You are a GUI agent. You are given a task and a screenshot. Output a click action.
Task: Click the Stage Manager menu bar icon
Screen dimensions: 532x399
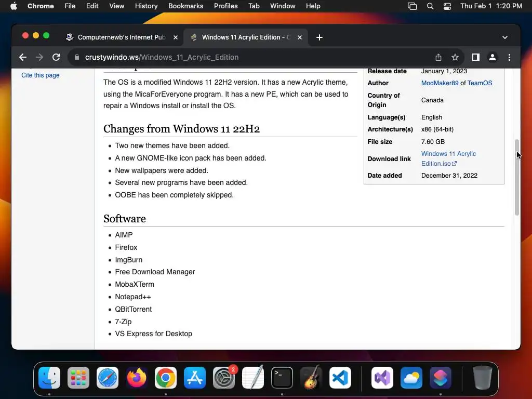(412, 6)
